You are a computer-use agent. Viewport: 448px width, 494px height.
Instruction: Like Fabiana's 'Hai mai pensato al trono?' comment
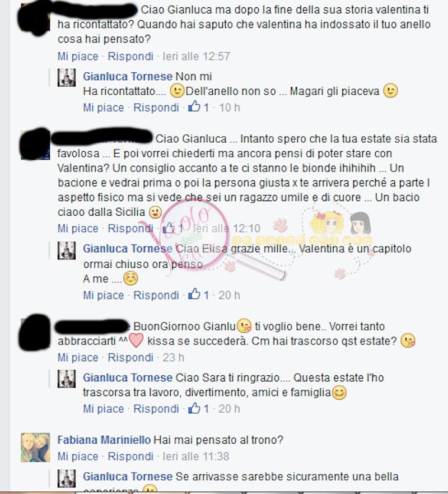(x=78, y=456)
